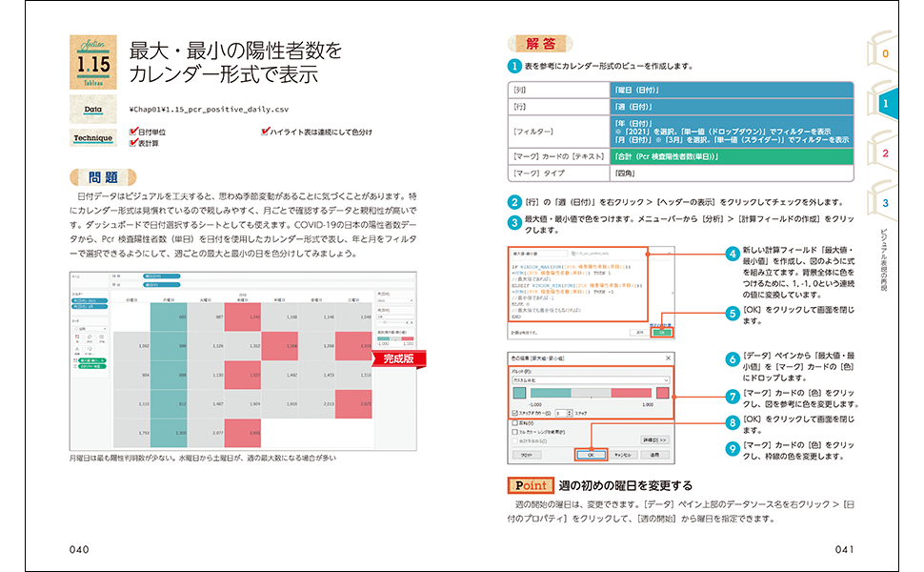Select chapter tab 2 on page edge
The image size is (924, 572).
point(885,153)
